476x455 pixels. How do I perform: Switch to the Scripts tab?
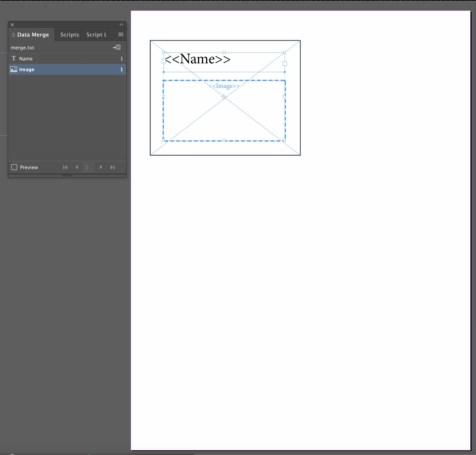[x=70, y=35]
